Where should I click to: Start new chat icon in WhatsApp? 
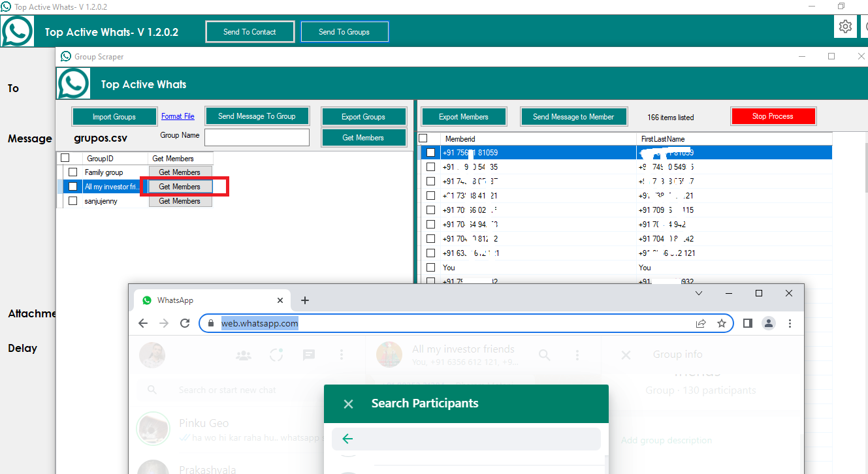tap(309, 355)
